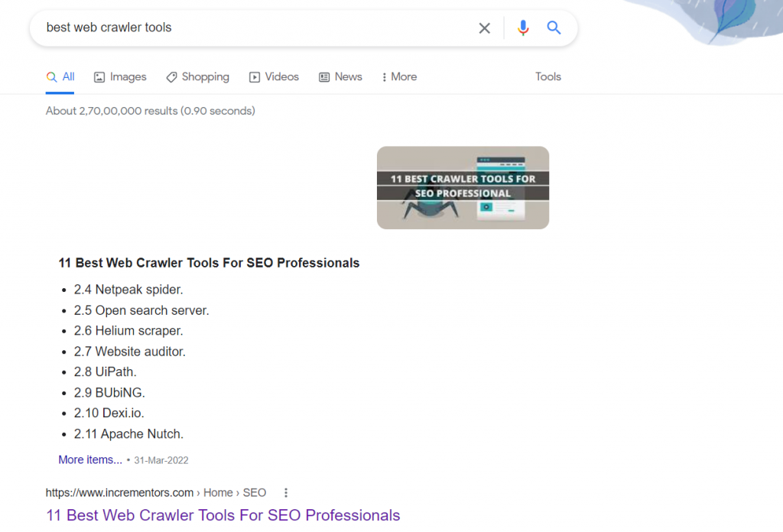The height and width of the screenshot is (532, 783).
Task: Click the SEO breadcrumb link
Action: click(255, 492)
